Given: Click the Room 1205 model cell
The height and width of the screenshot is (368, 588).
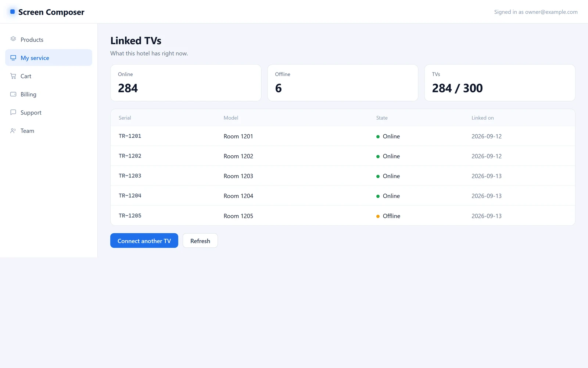Looking at the screenshot, I should click(239, 216).
